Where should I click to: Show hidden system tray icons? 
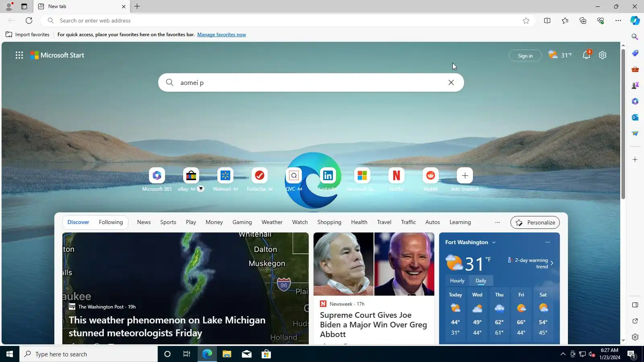click(x=563, y=354)
